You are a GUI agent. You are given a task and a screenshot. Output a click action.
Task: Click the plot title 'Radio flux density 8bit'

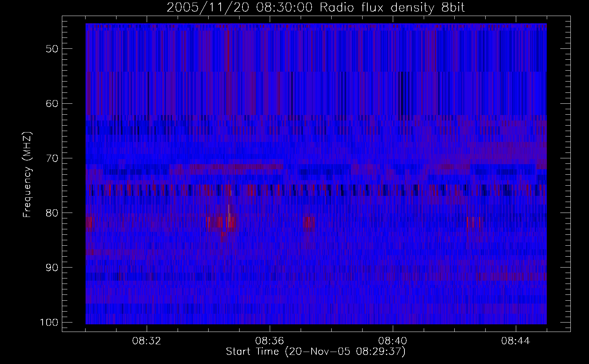point(392,8)
